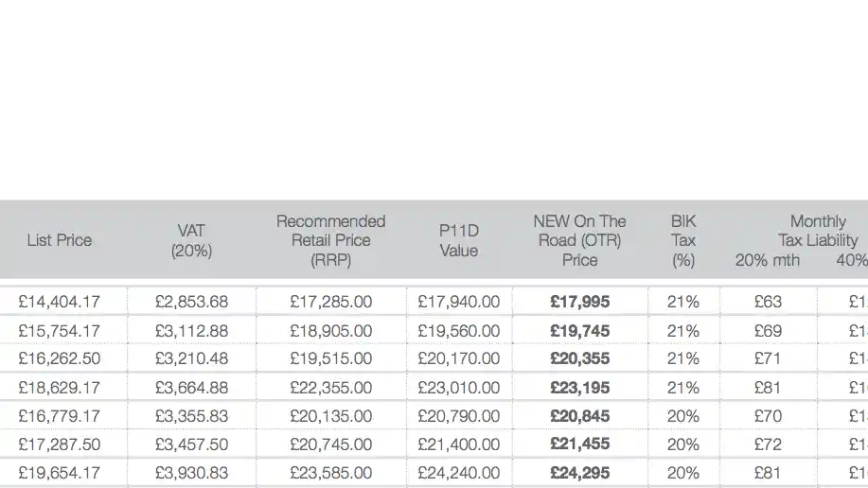Click the £3,930.83 VAT cell
Screen dimensions: 868x488
tap(191, 473)
